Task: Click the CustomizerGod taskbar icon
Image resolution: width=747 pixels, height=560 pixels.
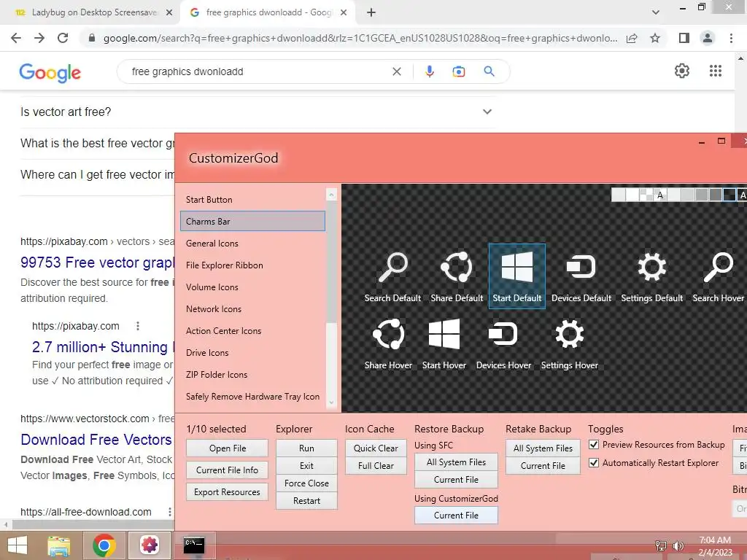Action: tap(149, 545)
